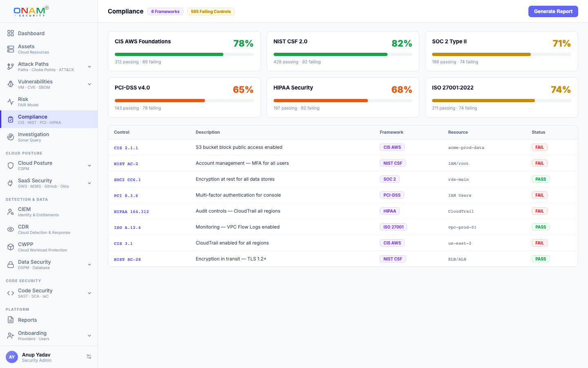Click the Code Security brackets icon
588x368 pixels.
(x=11, y=293)
